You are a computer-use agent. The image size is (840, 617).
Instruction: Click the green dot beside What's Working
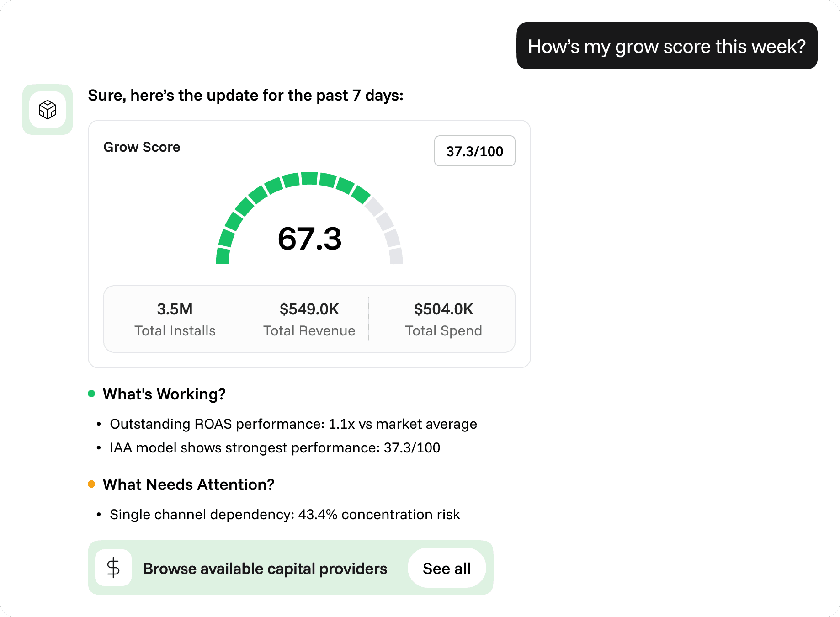pos(91,394)
